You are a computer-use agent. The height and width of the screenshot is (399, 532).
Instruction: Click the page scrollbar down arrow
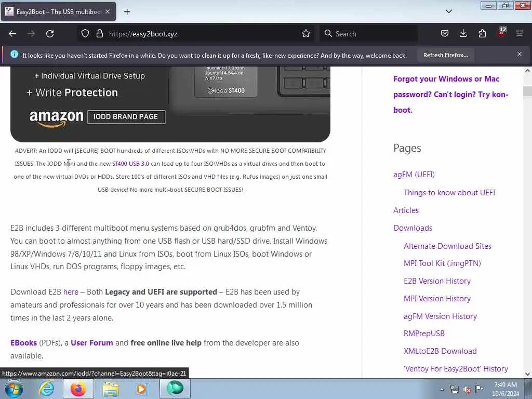click(527, 374)
